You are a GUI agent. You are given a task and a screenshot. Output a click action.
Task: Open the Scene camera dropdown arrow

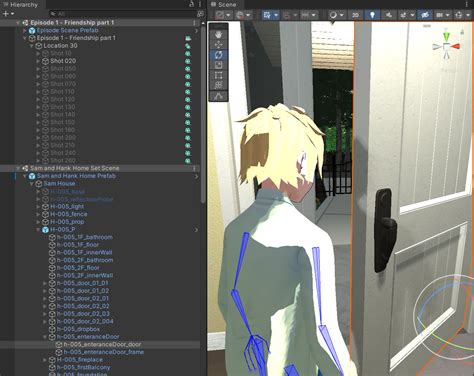(448, 15)
